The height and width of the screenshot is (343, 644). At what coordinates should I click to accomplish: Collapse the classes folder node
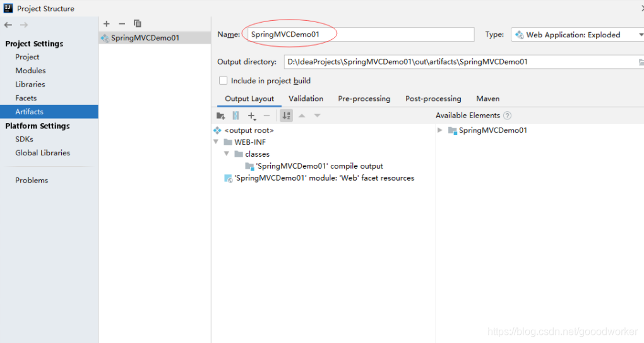227,153
